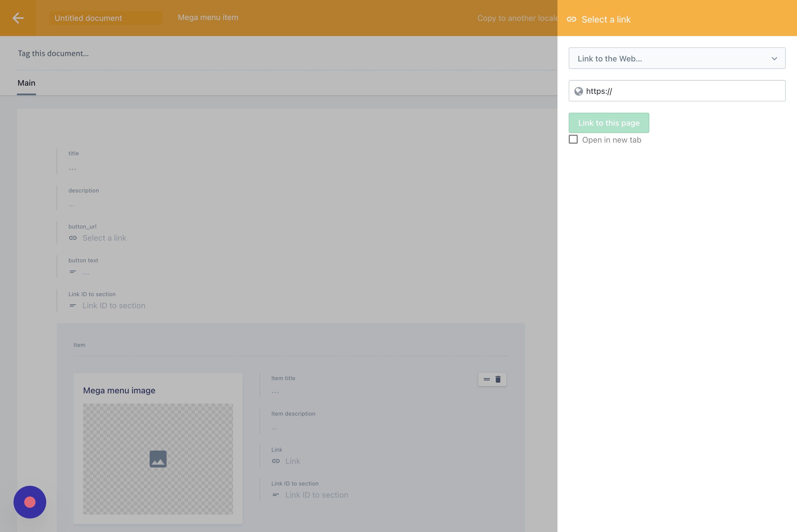Switch to the Main tab
797x532 pixels.
tap(26, 83)
